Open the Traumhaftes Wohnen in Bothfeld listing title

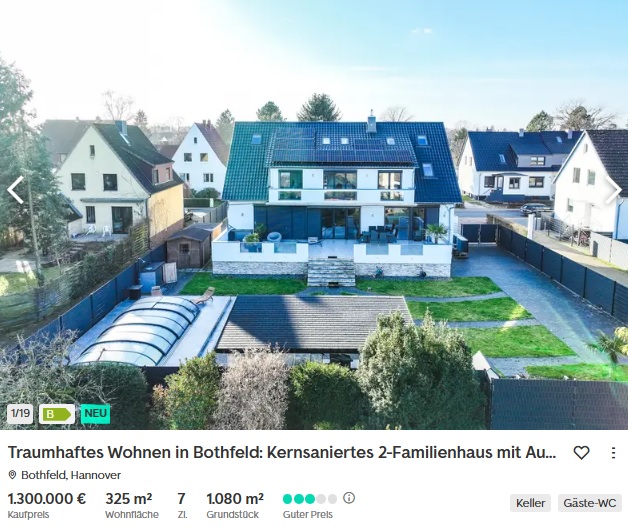point(282,453)
